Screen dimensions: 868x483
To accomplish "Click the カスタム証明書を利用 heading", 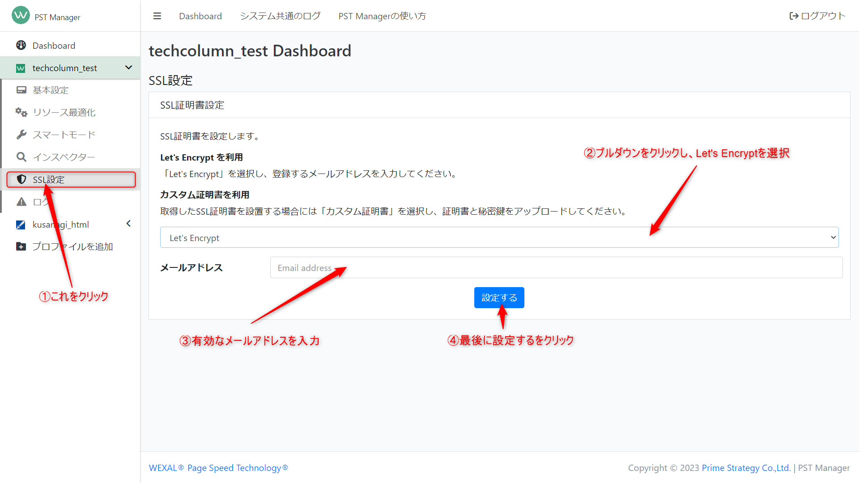I will click(x=205, y=195).
